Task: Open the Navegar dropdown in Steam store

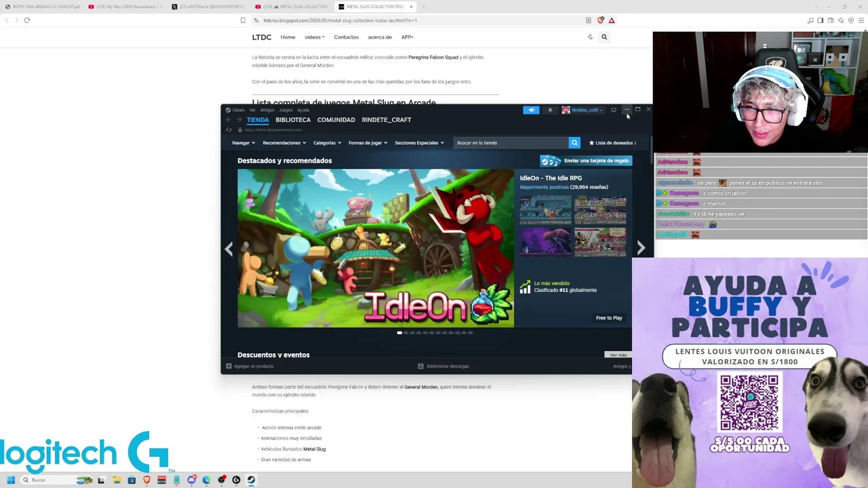Action: [243, 143]
